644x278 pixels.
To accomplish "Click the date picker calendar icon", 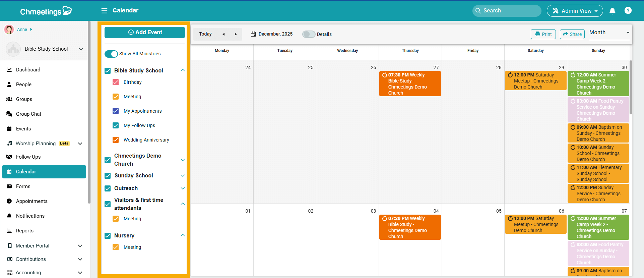I will (x=253, y=34).
